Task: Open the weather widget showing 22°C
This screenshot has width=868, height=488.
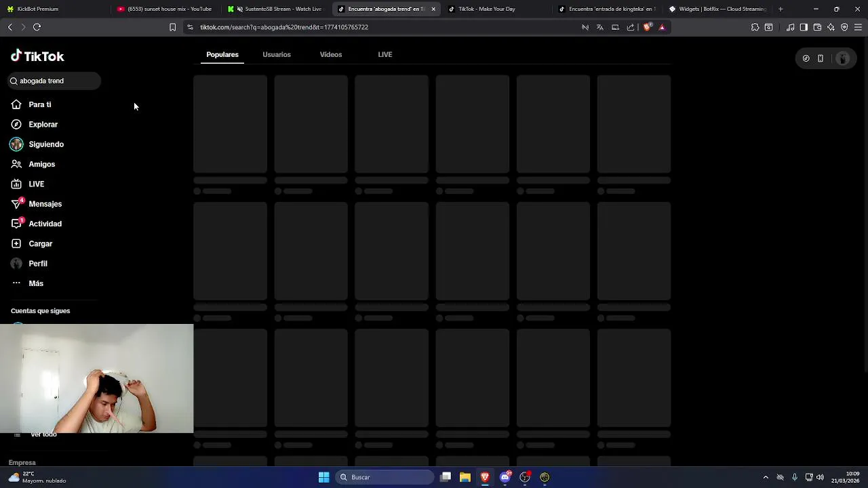Action: tap(37, 477)
